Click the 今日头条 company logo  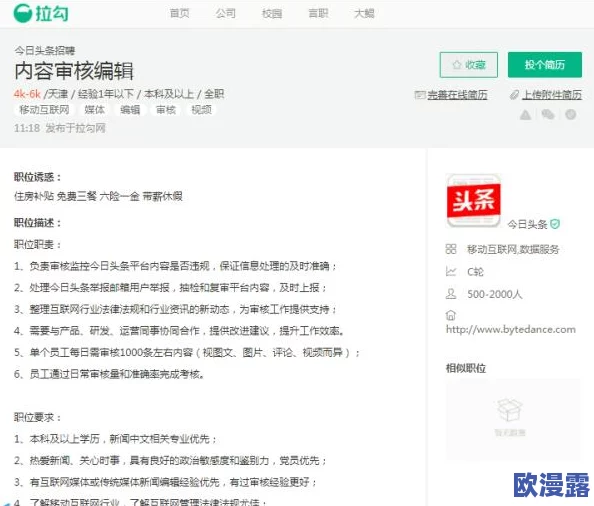(x=474, y=200)
